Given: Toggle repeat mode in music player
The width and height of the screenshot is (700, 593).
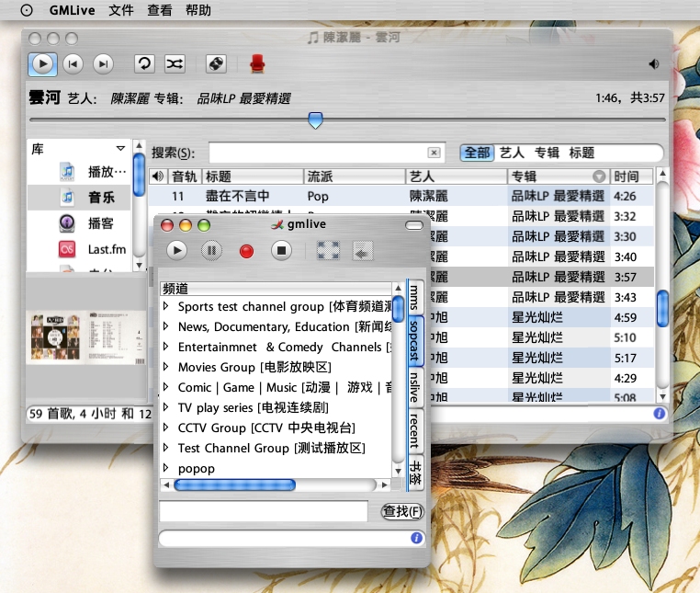Looking at the screenshot, I should [144, 64].
